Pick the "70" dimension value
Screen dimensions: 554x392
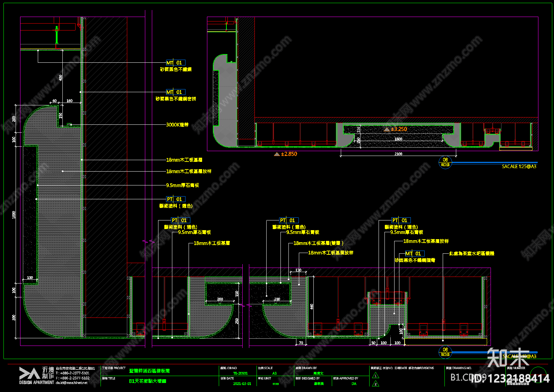click(301, 343)
